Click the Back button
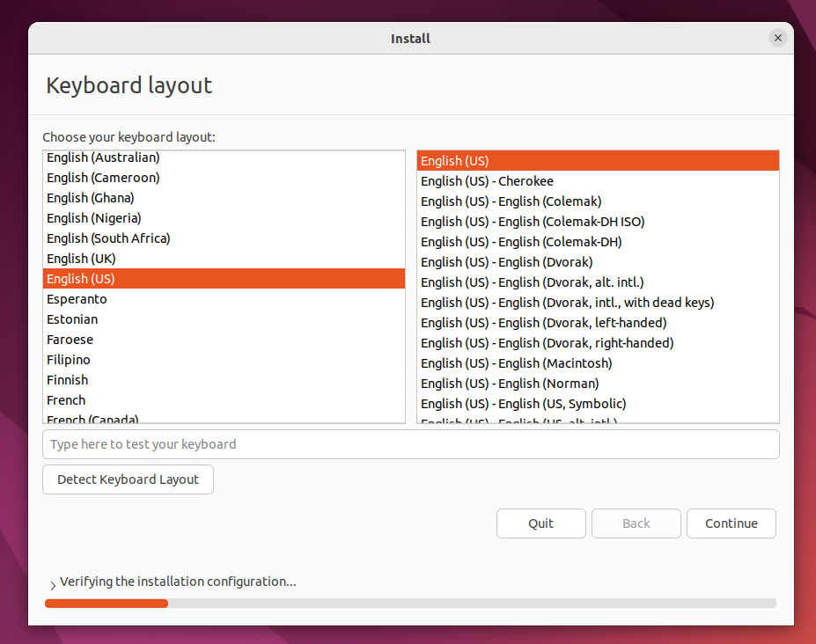 tap(636, 523)
